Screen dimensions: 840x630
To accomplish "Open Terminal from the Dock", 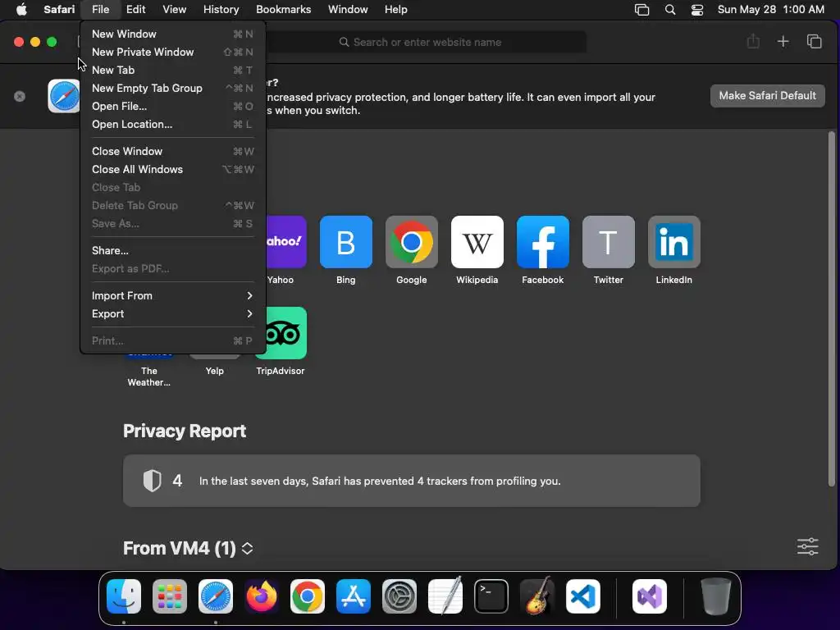I will pos(491,596).
